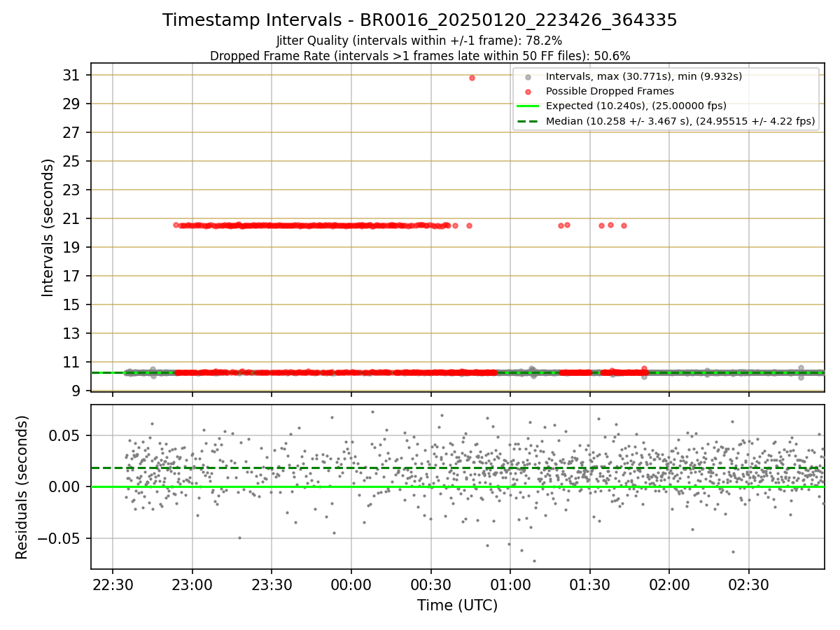Click the solid green line sample beside Expected legend entry

click(528, 106)
